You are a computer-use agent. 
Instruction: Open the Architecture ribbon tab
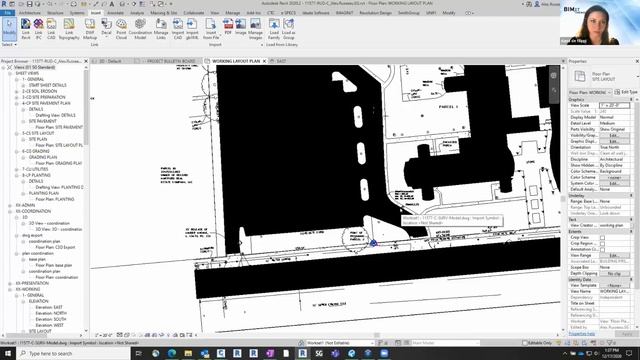30,13
